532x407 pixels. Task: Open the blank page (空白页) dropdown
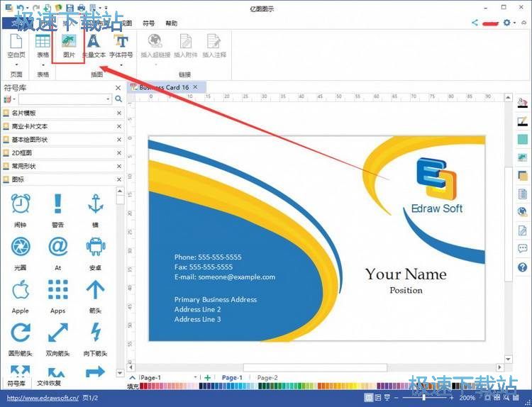(x=16, y=64)
